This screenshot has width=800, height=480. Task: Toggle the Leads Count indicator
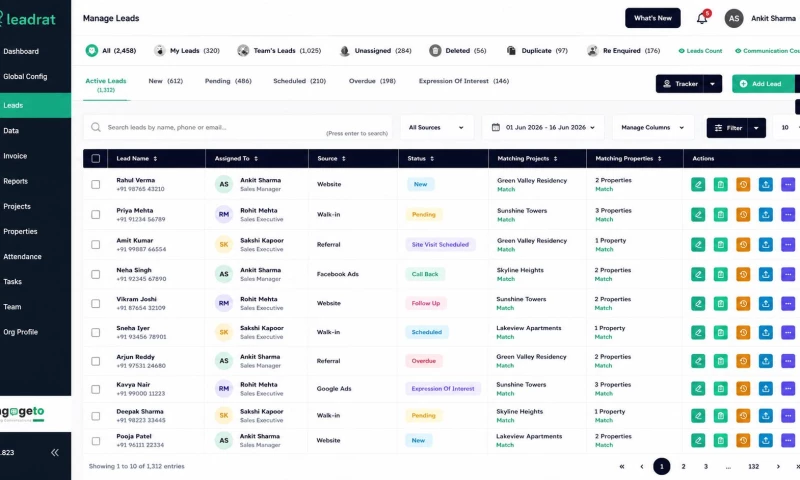tap(700, 50)
